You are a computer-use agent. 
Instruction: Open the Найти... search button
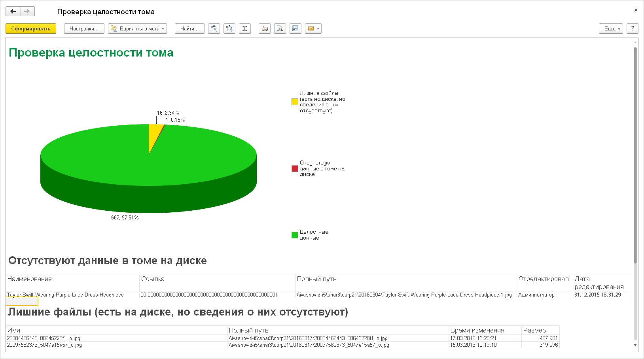189,28
